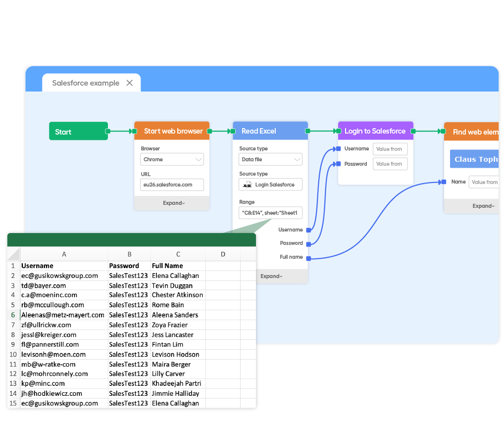Select the Start web browser block header
The height and width of the screenshot is (422, 504).
click(x=172, y=131)
